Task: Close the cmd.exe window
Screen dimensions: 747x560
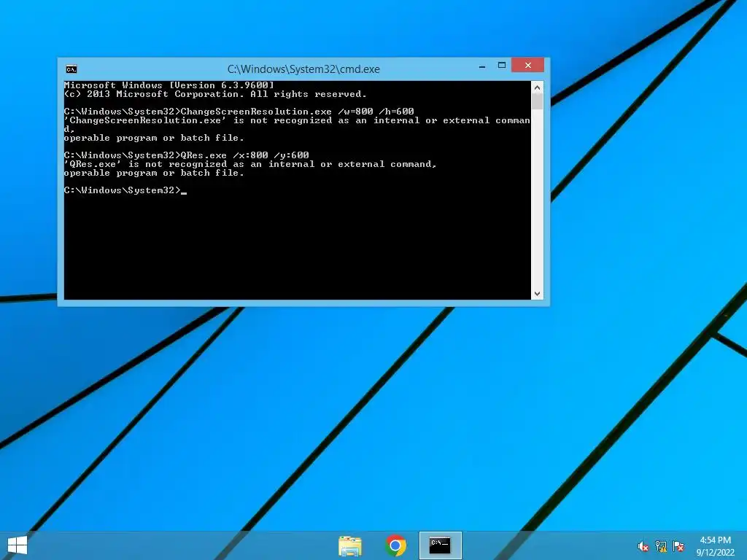Action: (528, 65)
